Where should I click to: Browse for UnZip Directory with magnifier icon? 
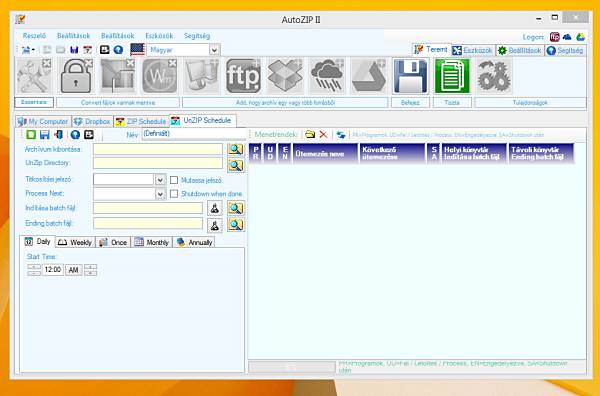(x=236, y=165)
